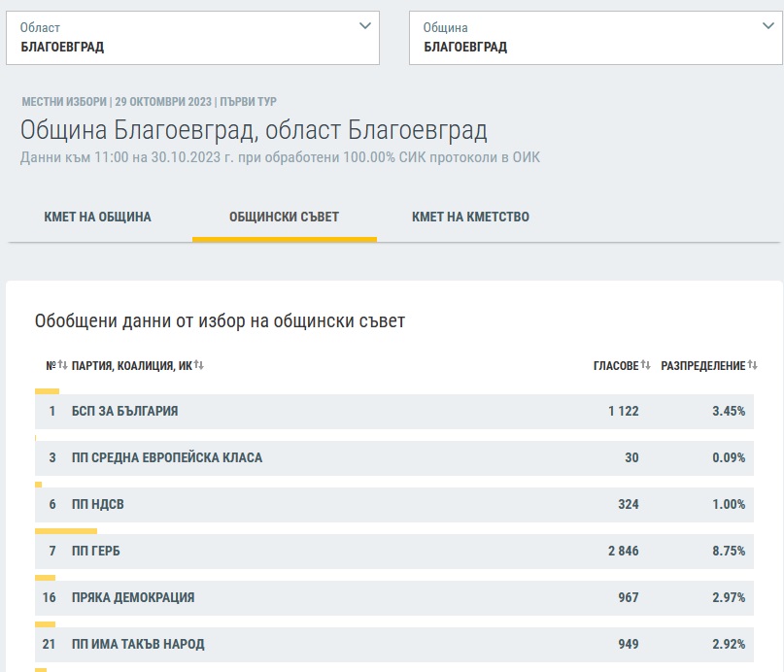Viewport: 784px width, 672px height.
Task: Click sort icon next to ПАРТИЯ, КОАЛИЦИЯ, ИК
Action: point(198,365)
